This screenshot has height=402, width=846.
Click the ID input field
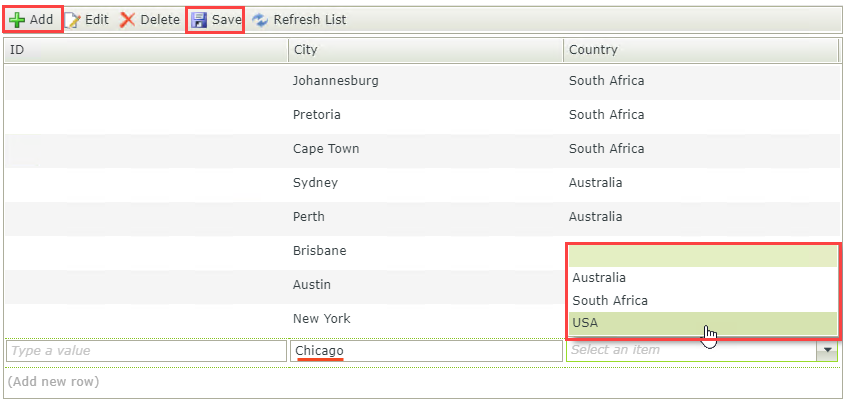(144, 351)
